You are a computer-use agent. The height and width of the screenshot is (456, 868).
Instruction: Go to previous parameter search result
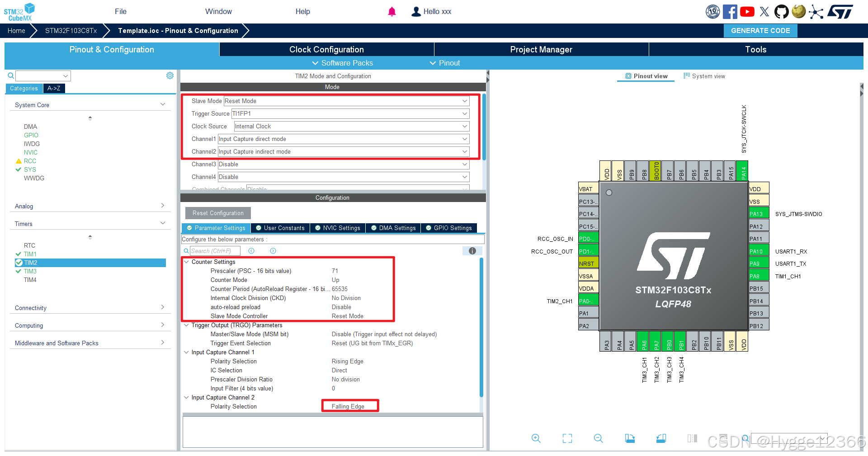click(x=251, y=251)
